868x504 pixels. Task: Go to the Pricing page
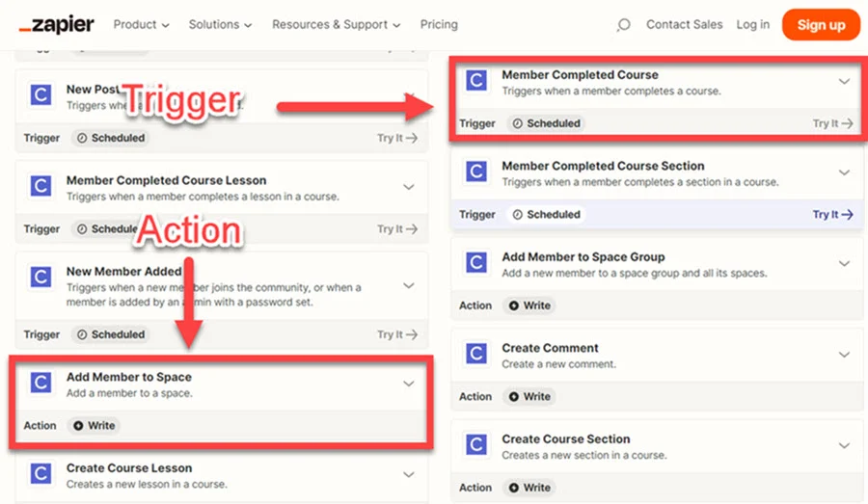(439, 25)
